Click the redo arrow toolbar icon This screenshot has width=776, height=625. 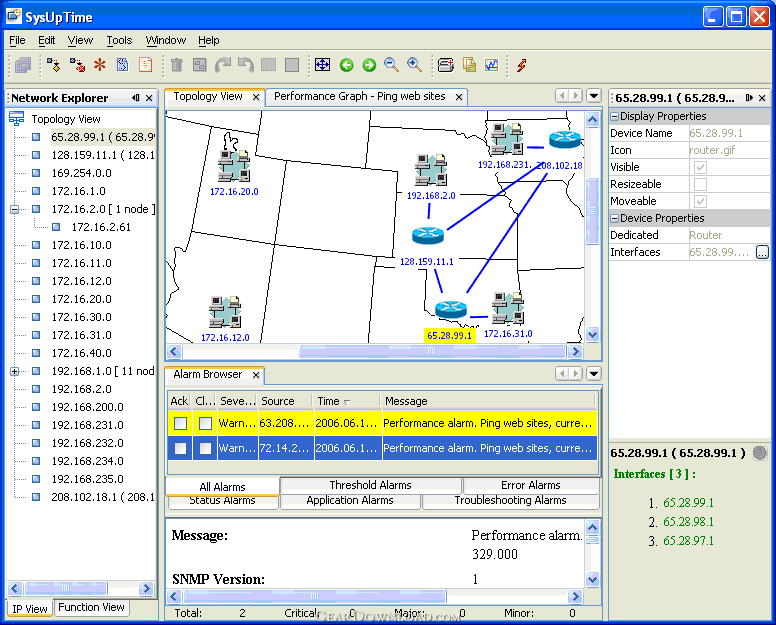(223, 65)
